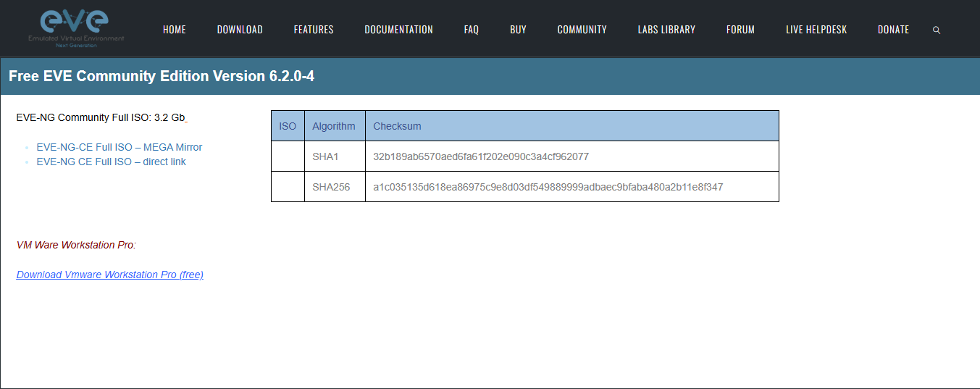
Task: Open the FAQ menu item
Action: point(472,30)
